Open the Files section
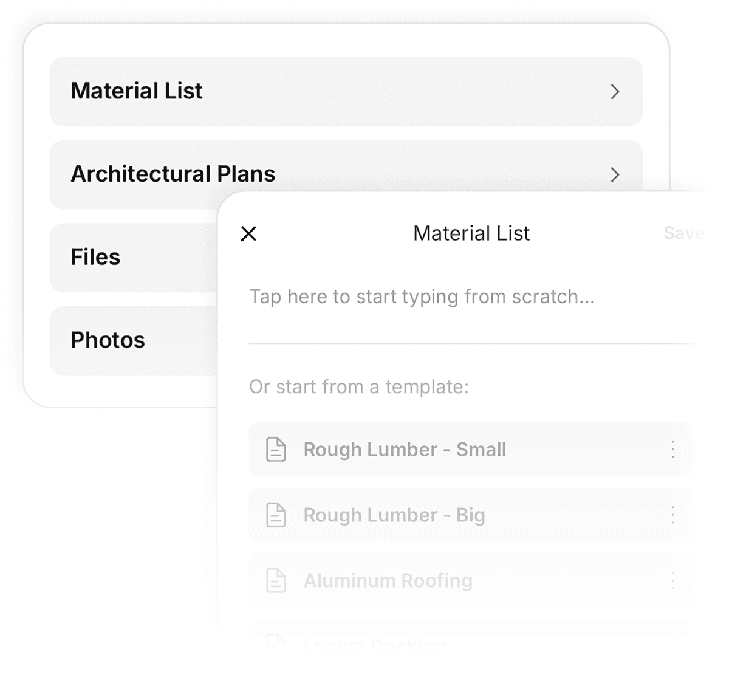 [x=95, y=257]
